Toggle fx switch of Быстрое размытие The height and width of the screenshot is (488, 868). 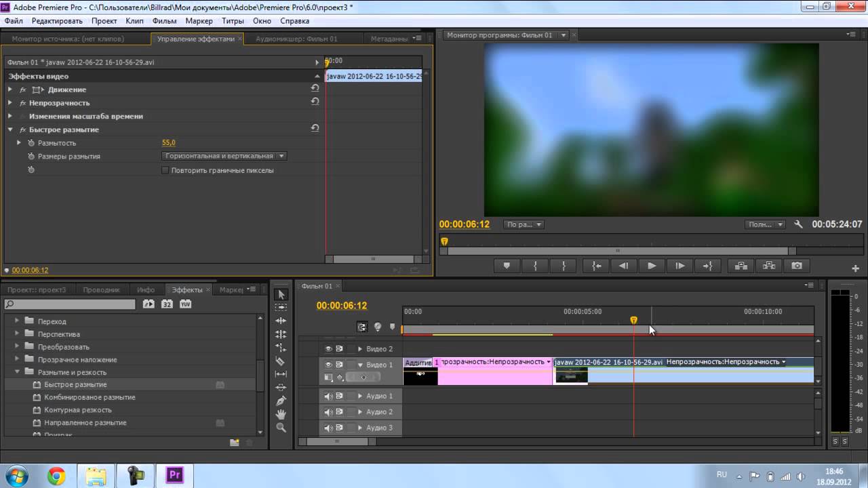[22, 129]
